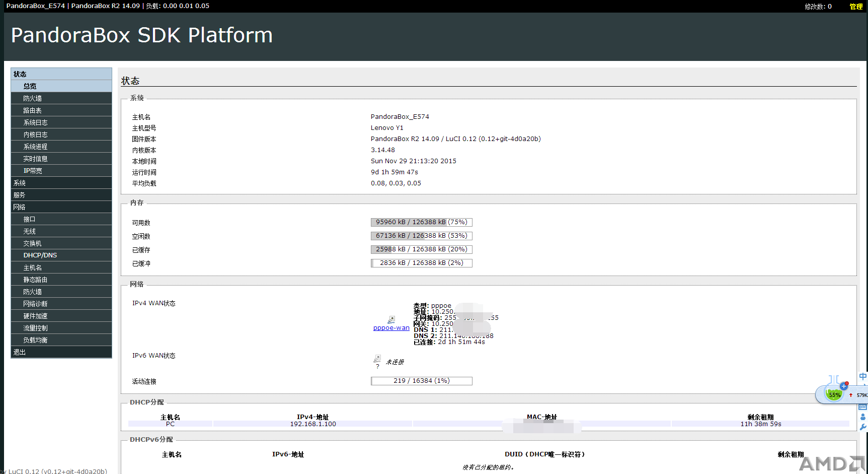Open 无线 settings page
This screenshot has width=868, height=474.
tap(61, 231)
